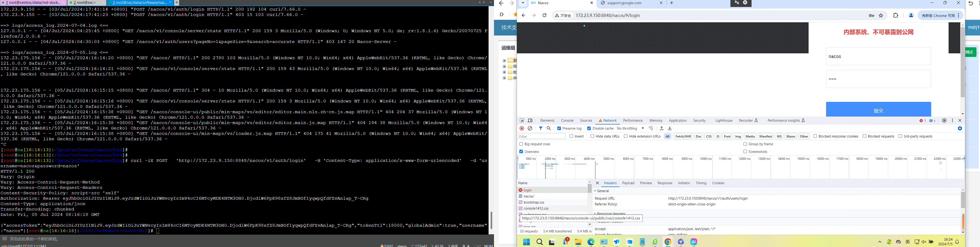Stop recording the network log
The width and height of the screenshot is (980, 247).
[522, 129]
